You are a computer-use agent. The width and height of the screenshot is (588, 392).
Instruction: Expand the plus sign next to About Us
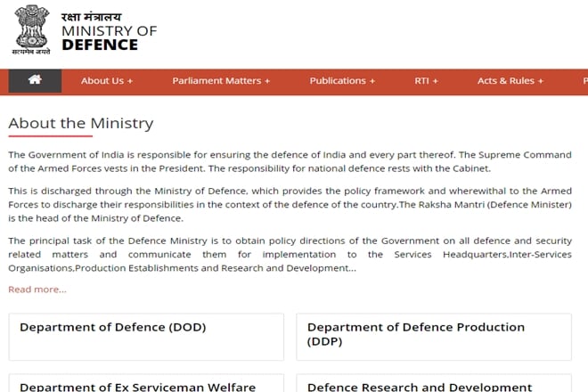[130, 81]
